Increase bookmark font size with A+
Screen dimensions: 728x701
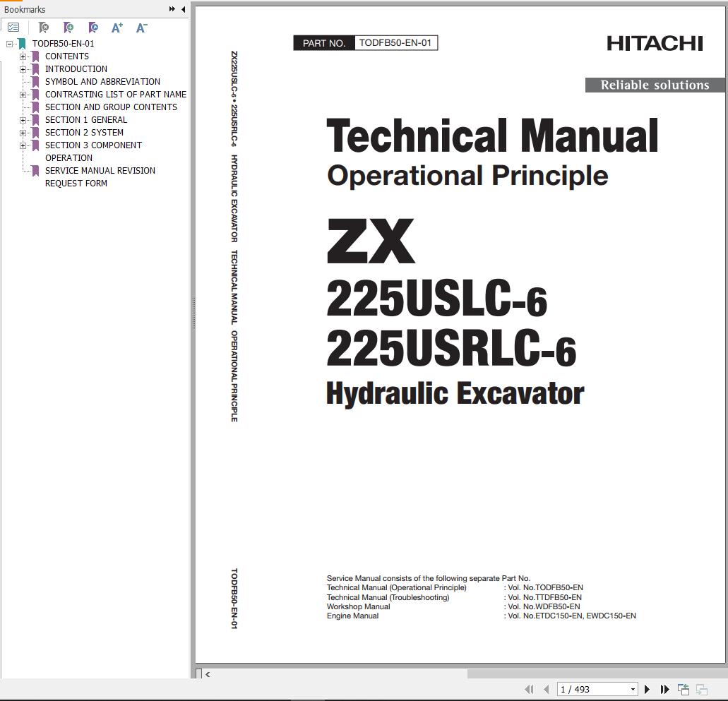click(x=117, y=28)
